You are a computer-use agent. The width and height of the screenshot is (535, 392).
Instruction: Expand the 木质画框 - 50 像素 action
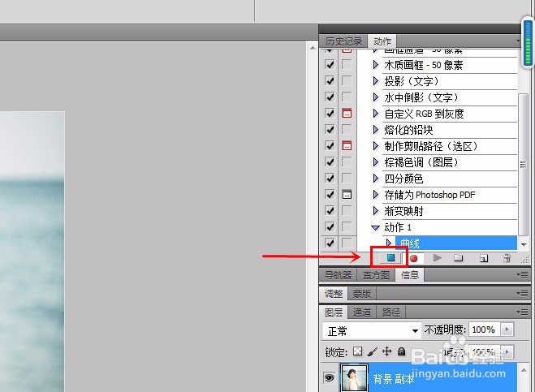click(x=376, y=64)
